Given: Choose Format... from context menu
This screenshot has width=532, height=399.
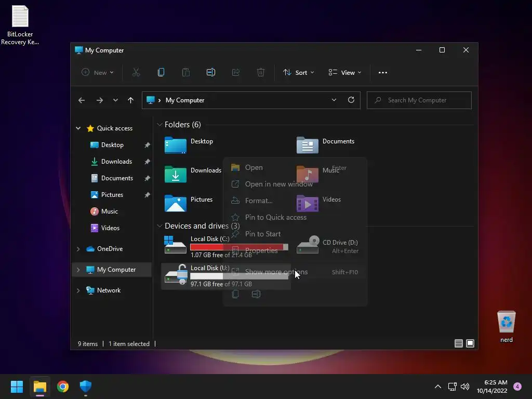Looking at the screenshot, I should 295,201.
